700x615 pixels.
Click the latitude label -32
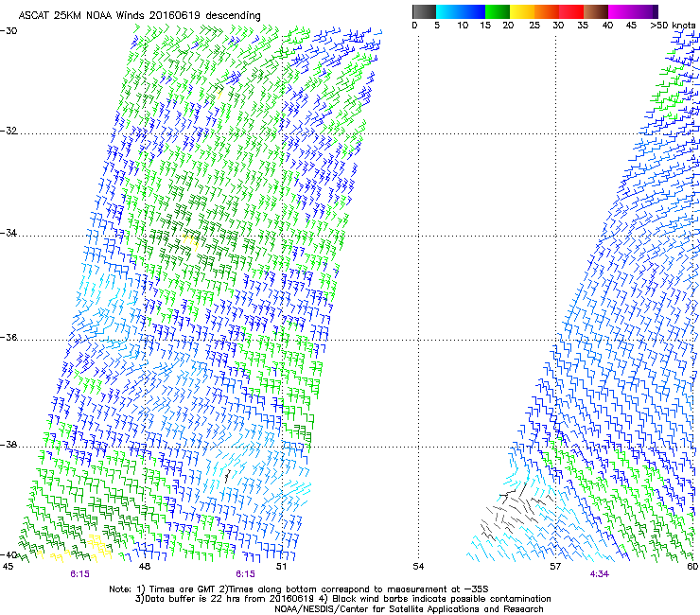tap(9, 131)
